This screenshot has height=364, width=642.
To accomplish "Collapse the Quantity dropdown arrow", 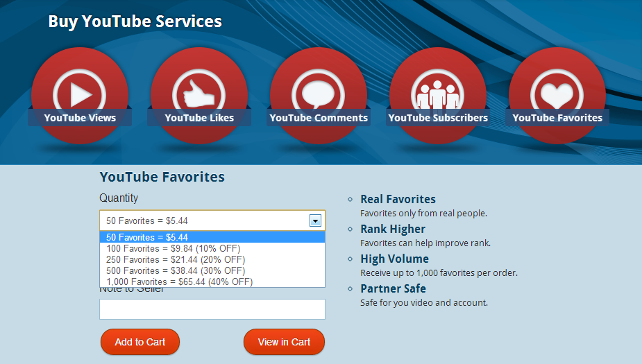I will (315, 221).
